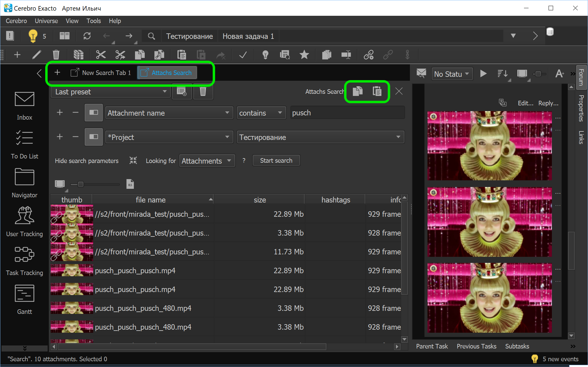Open the Тестирование project value dropdown
This screenshot has height=367, width=588.
click(320, 137)
